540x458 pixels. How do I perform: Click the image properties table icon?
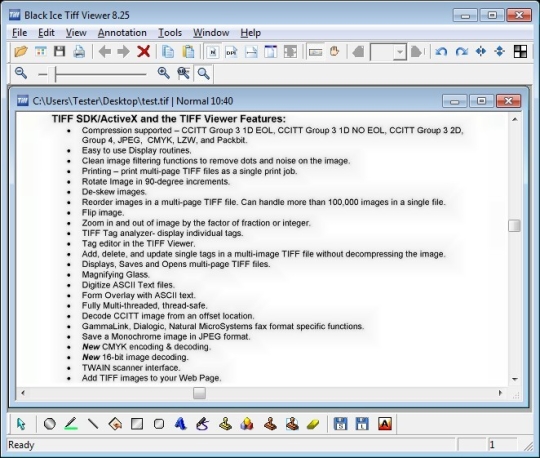(41, 52)
